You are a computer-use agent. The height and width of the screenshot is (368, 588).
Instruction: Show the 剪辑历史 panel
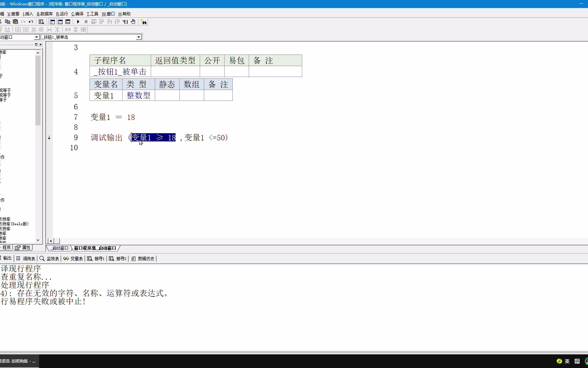pyautogui.click(x=143, y=259)
